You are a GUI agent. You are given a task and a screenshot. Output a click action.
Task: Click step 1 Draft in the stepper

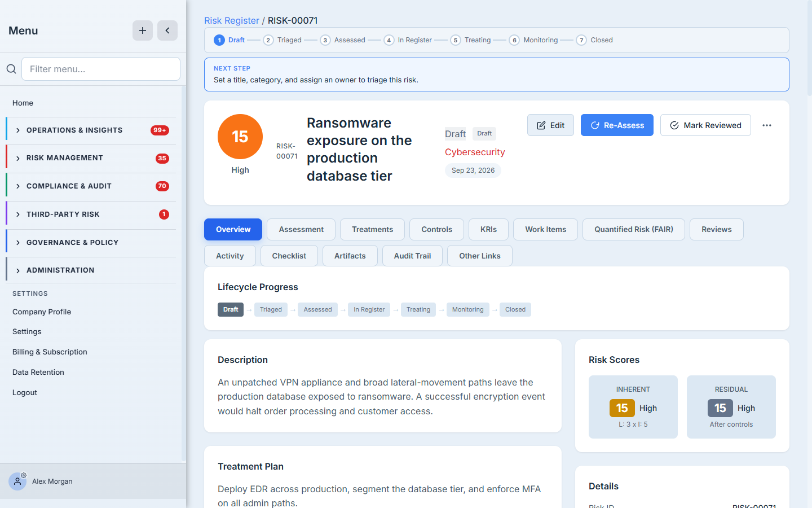[x=230, y=40]
